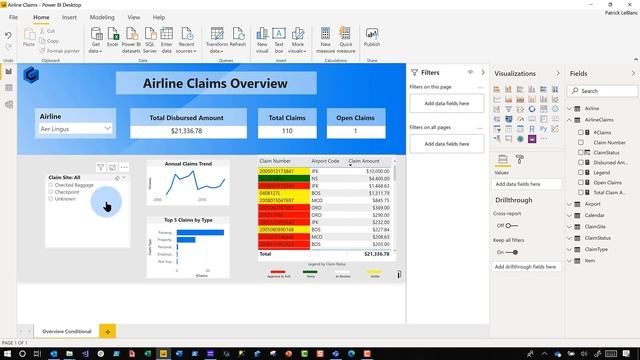Screen dimensions: 640x360
Task: Toggle Cross-report drillthrough switch
Action: pos(511,226)
